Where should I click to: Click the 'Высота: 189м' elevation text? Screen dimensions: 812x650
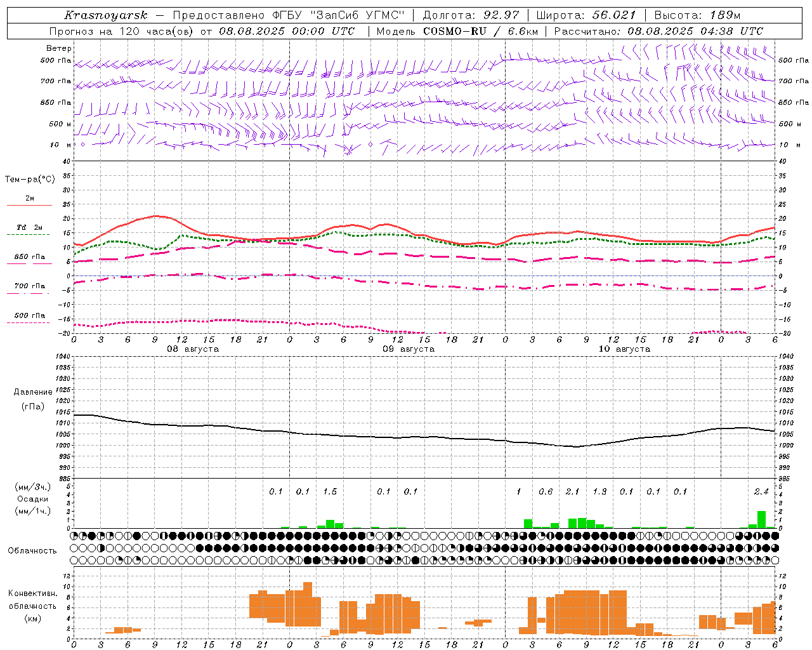(x=697, y=15)
